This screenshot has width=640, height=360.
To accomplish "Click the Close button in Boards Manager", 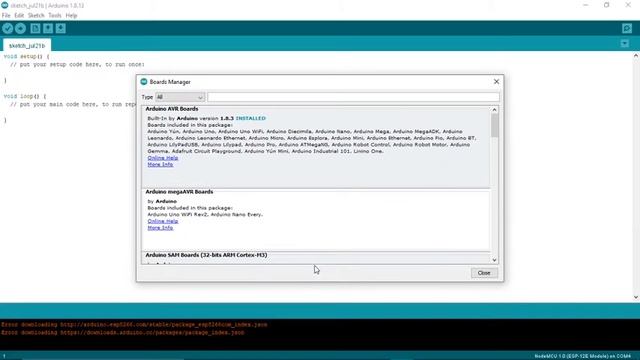I will pyautogui.click(x=484, y=273).
